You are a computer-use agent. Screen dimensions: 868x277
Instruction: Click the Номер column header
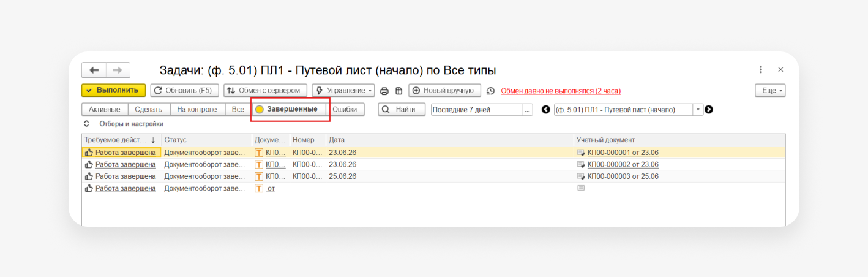pyautogui.click(x=308, y=140)
